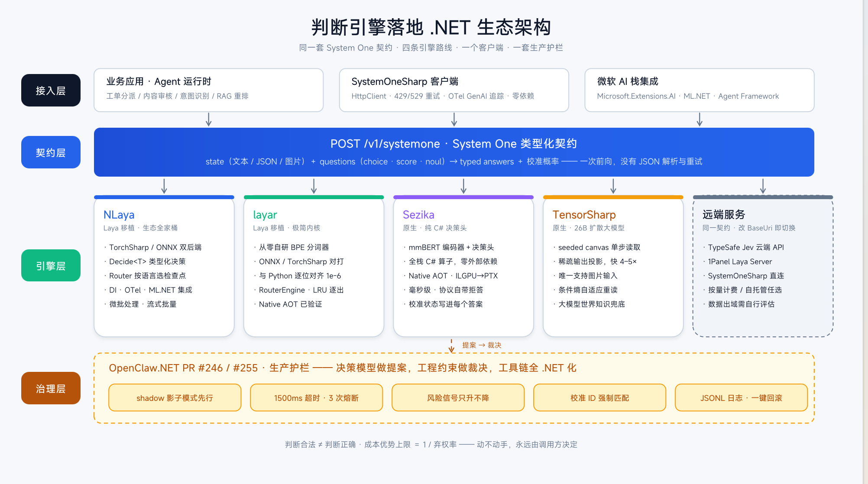The image size is (868, 484).
Task: Click the main title 判断引擎落地 .NET 生态架构
Action: (431, 27)
